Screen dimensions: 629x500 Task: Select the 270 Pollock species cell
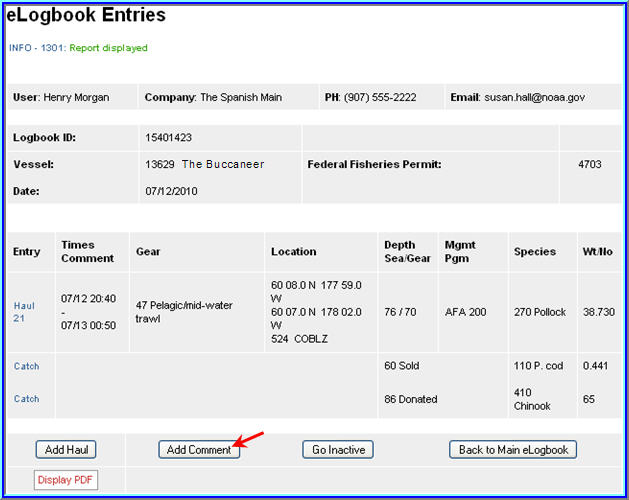[x=540, y=312]
